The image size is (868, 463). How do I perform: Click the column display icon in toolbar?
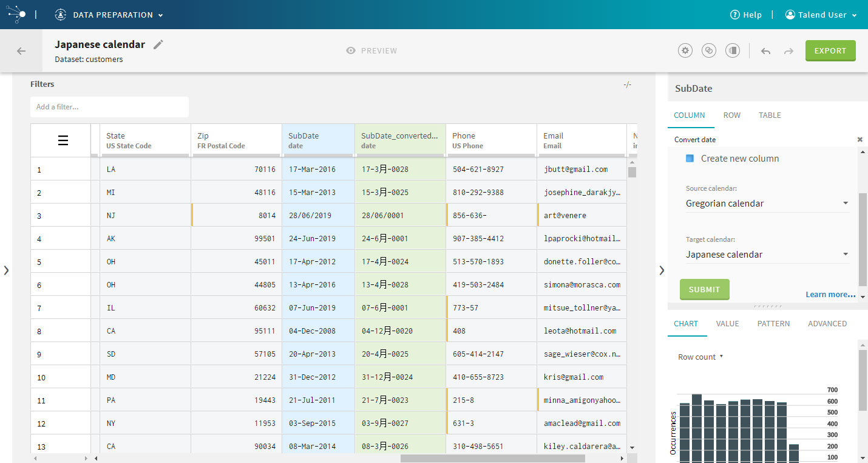[x=733, y=51]
